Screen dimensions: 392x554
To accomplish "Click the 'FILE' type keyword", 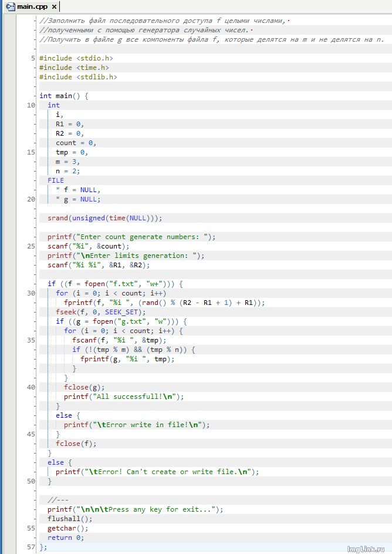I will pyautogui.click(x=56, y=180).
